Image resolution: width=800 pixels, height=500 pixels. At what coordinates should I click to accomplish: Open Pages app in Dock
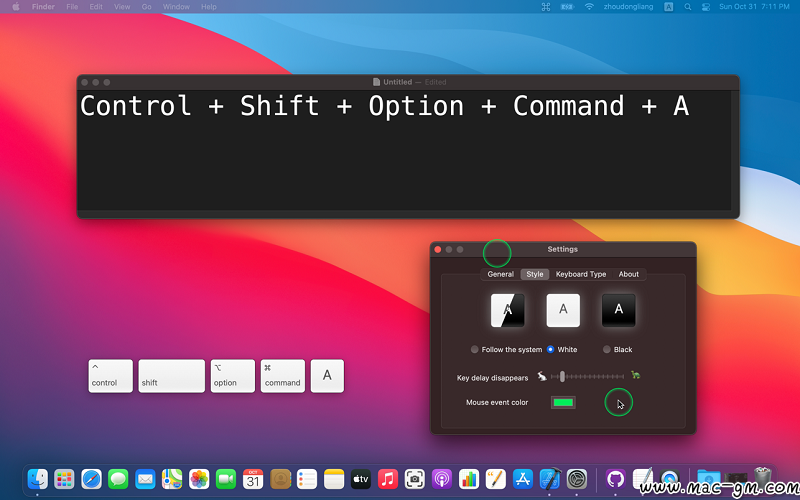[496, 479]
